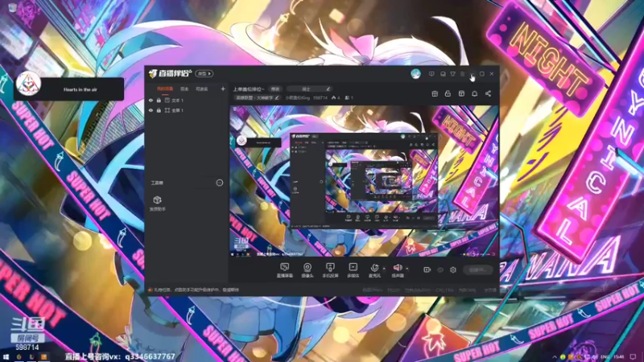Click the room number 598714
The width and height of the screenshot is (644, 362).
pos(320,97)
